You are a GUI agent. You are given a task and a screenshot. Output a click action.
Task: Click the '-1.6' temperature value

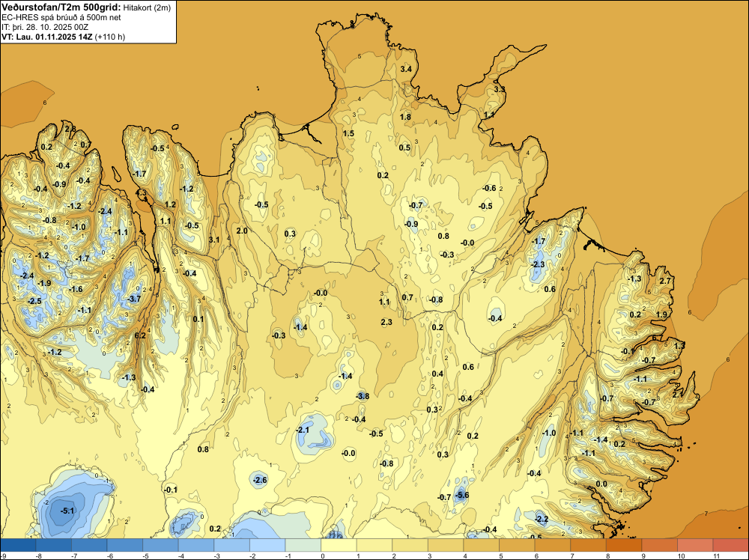point(76,289)
